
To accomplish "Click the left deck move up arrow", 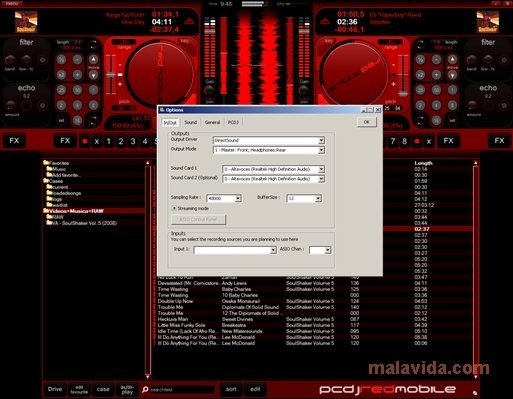I will point(93,59).
